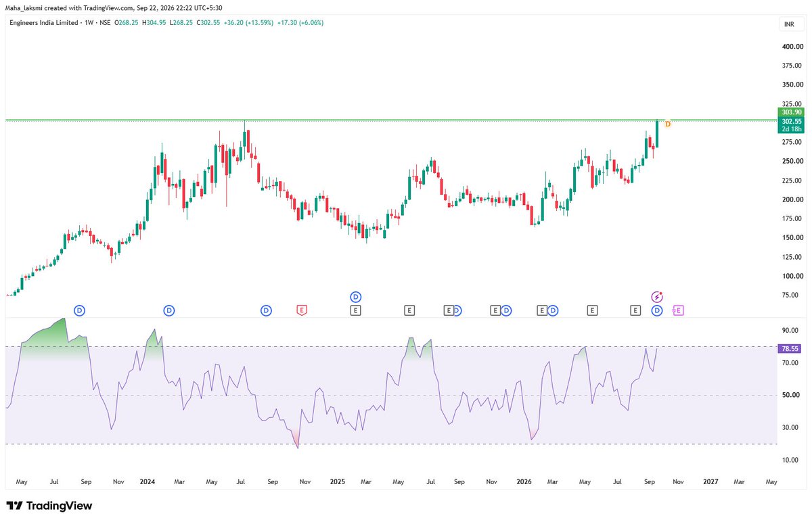This screenshot has width=812, height=522.
Task: Click the 10.00 RSI axis label
Action: pyautogui.click(x=792, y=460)
